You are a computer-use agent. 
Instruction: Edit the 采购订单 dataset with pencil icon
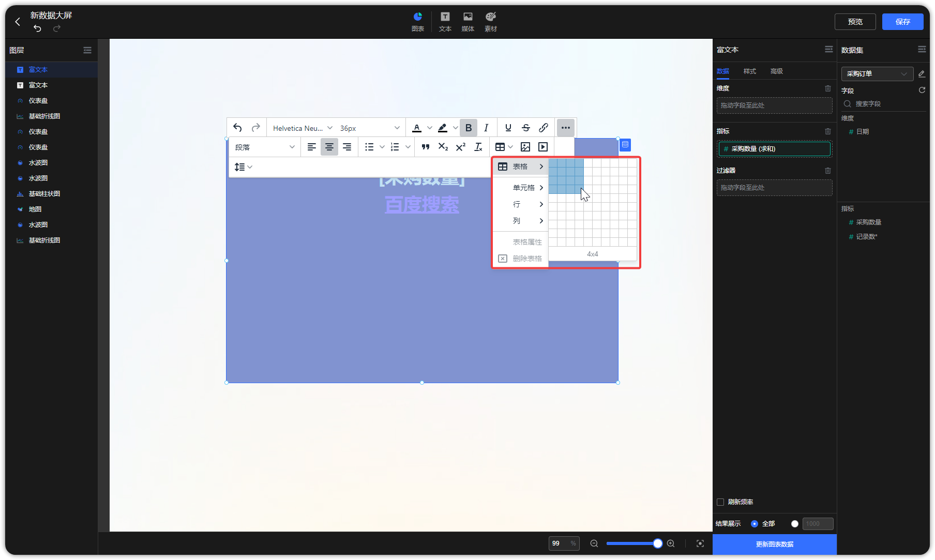(922, 74)
